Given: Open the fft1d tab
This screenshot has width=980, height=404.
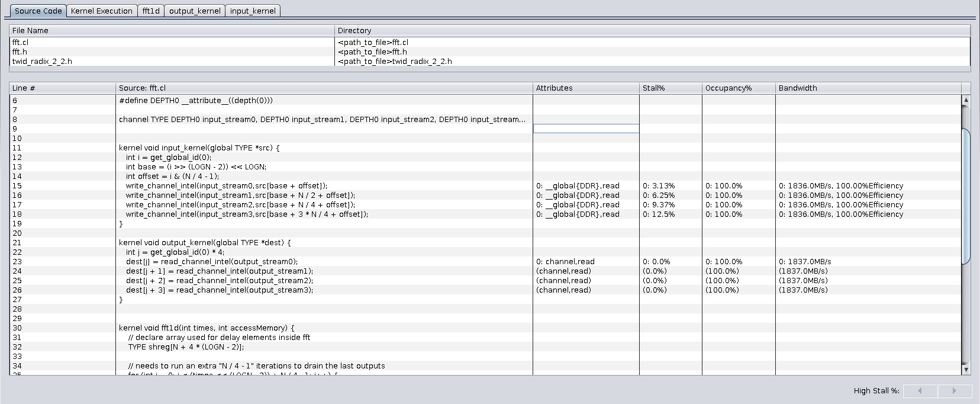Looking at the screenshot, I should click(x=151, y=11).
